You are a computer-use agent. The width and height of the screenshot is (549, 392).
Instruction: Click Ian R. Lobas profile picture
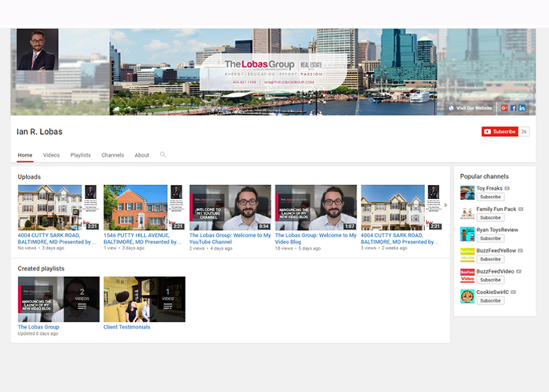pyautogui.click(x=38, y=49)
